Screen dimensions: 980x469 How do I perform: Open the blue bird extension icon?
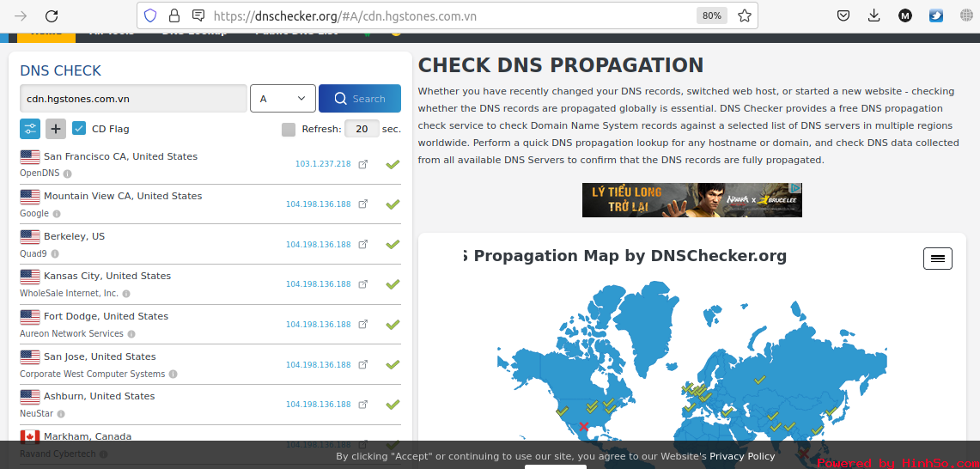[x=935, y=16]
